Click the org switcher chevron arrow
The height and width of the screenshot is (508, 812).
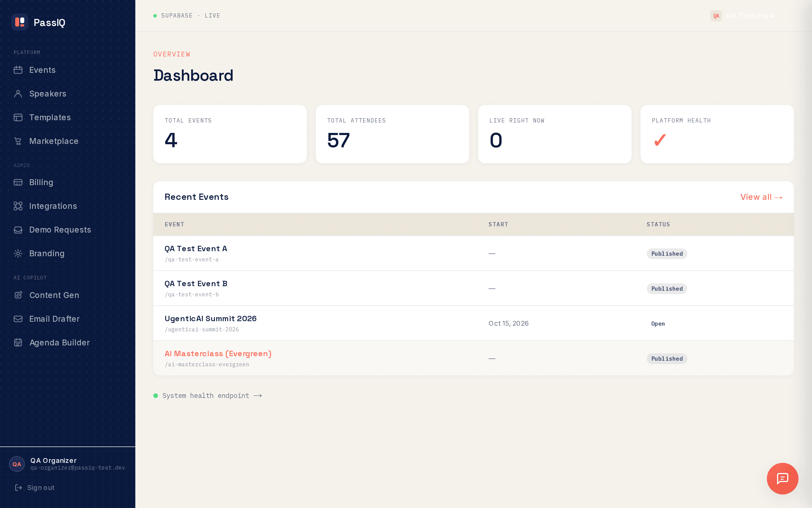[783, 16]
